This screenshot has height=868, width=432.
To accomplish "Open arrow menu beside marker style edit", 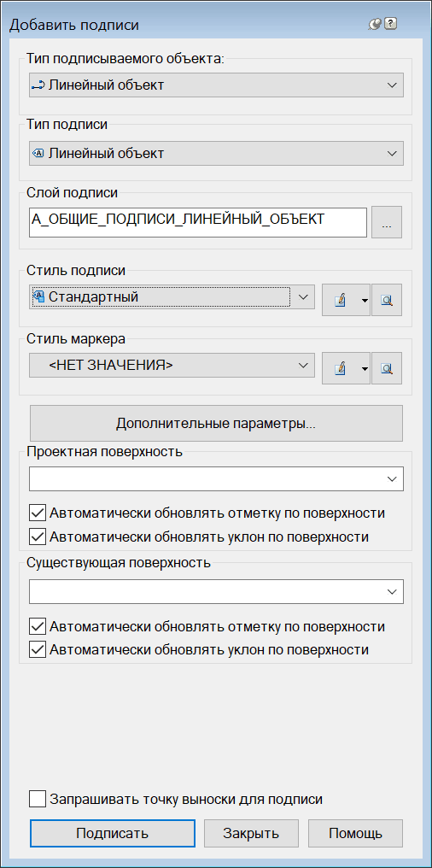I will tap(365, 368).
